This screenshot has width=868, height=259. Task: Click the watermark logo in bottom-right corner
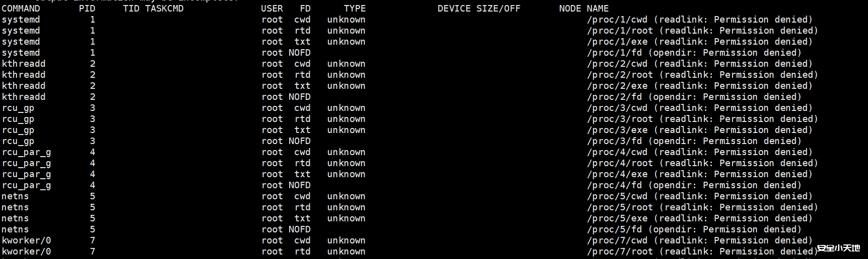click(838, 248)
